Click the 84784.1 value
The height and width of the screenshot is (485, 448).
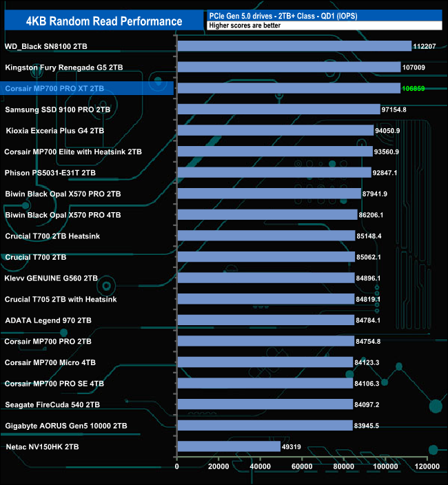click(368, 320)
